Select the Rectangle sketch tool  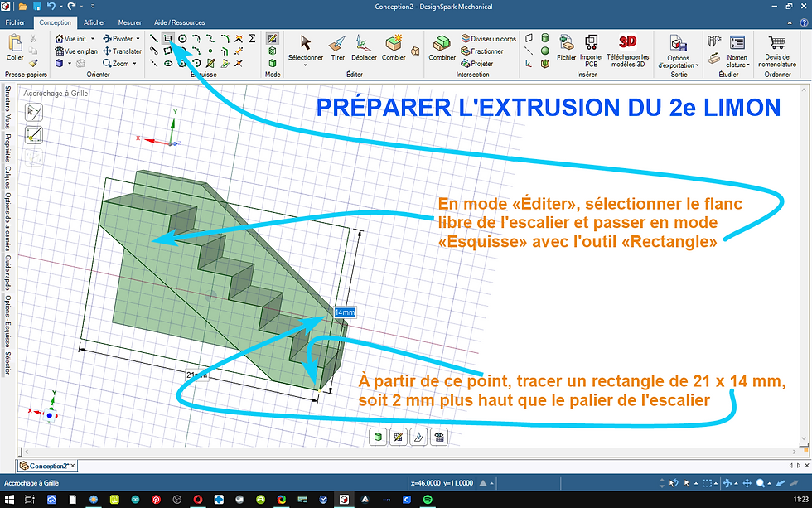point(167,38)
